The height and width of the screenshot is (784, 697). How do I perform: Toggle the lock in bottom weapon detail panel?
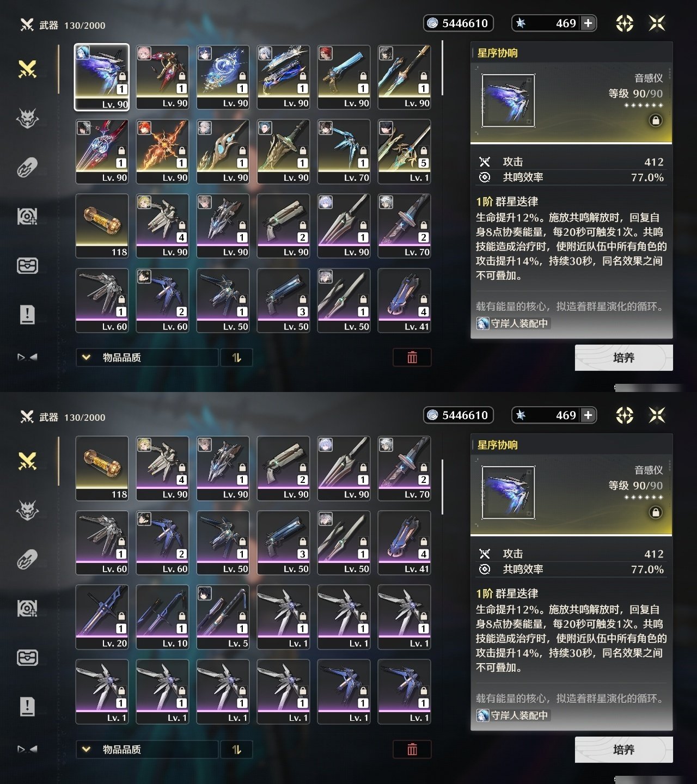656,512
